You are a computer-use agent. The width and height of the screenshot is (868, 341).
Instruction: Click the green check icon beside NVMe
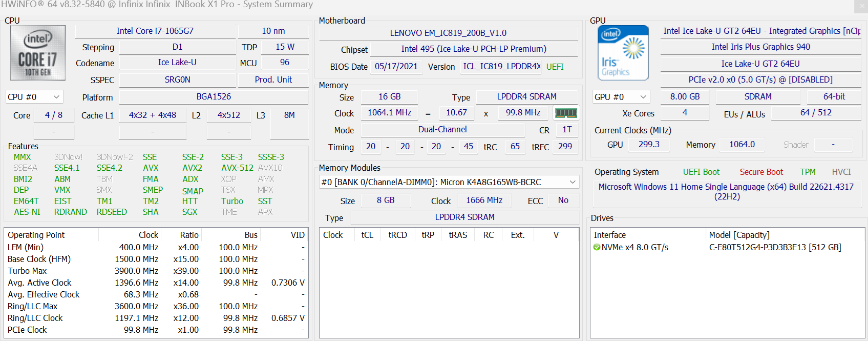[x=597, y=247]
